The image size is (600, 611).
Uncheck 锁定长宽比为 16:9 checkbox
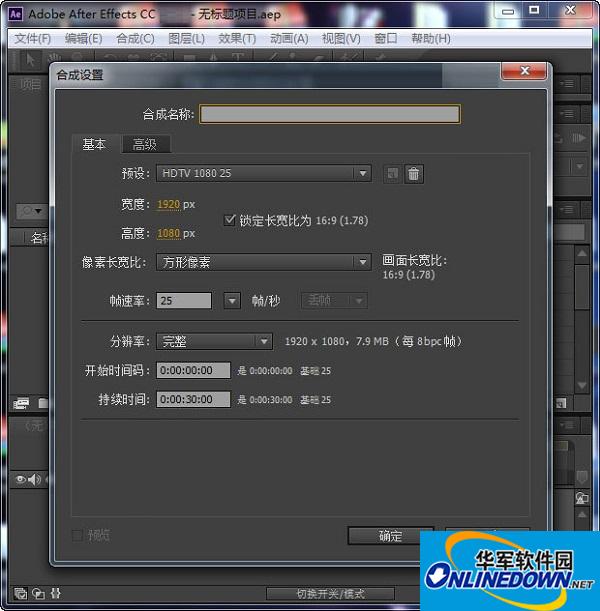point(229,220)
